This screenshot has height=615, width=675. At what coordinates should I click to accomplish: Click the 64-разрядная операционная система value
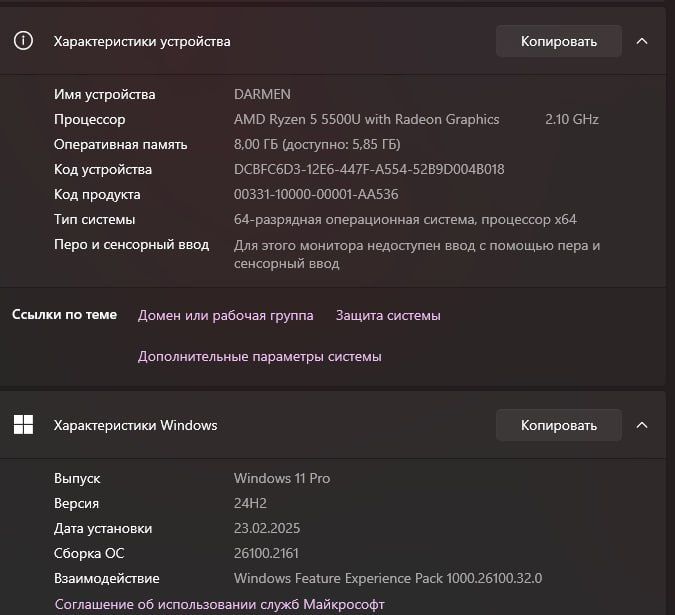click(405, 219)
